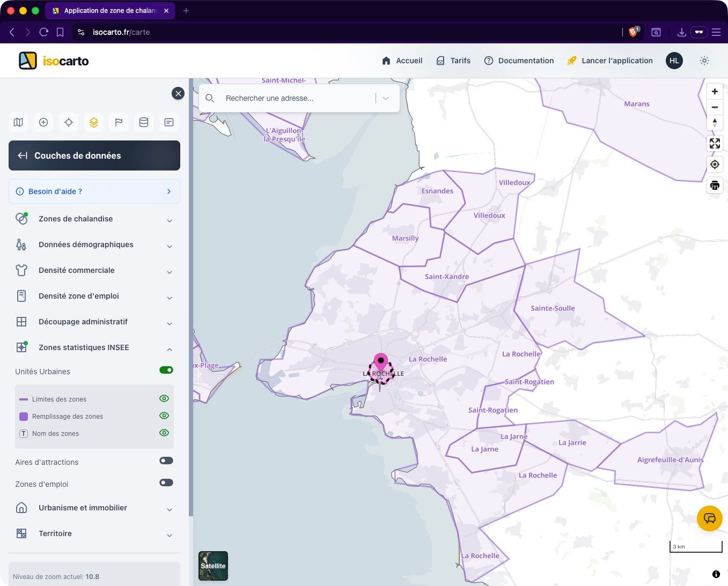Open the address search dropdown arrow
Viewport: 728px width, 586px height.
pos(386,98)
